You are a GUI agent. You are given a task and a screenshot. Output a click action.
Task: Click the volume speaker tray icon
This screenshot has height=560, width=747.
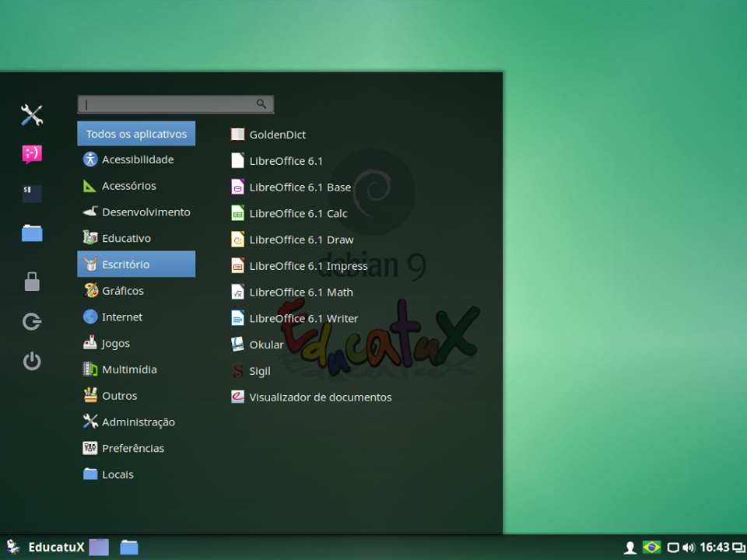[x=689, y=548]
